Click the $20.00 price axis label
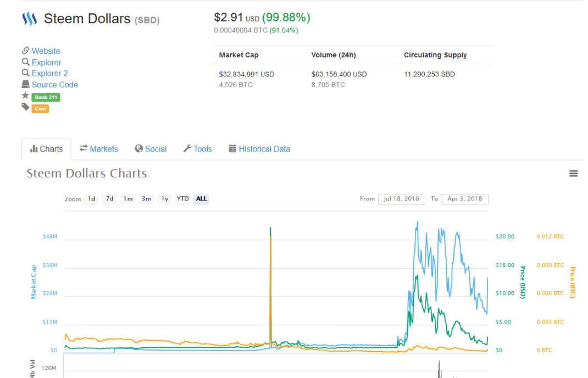Screen dimensions: 588x378 point(505,237)
